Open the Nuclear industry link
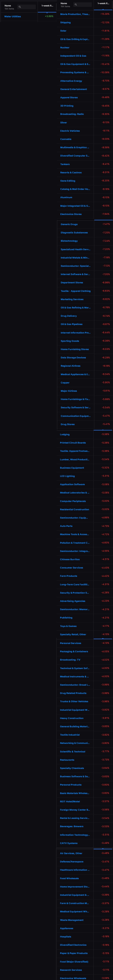This screenshot has width=113, height=980. click(x=65, y=48)
